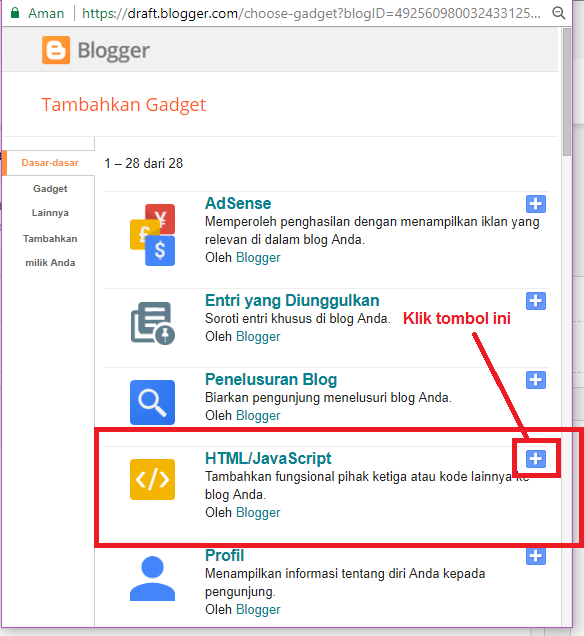584x636 pixels.
Task: Click Blogger link under Entri yang Diunggulkan
Action: 258,337
